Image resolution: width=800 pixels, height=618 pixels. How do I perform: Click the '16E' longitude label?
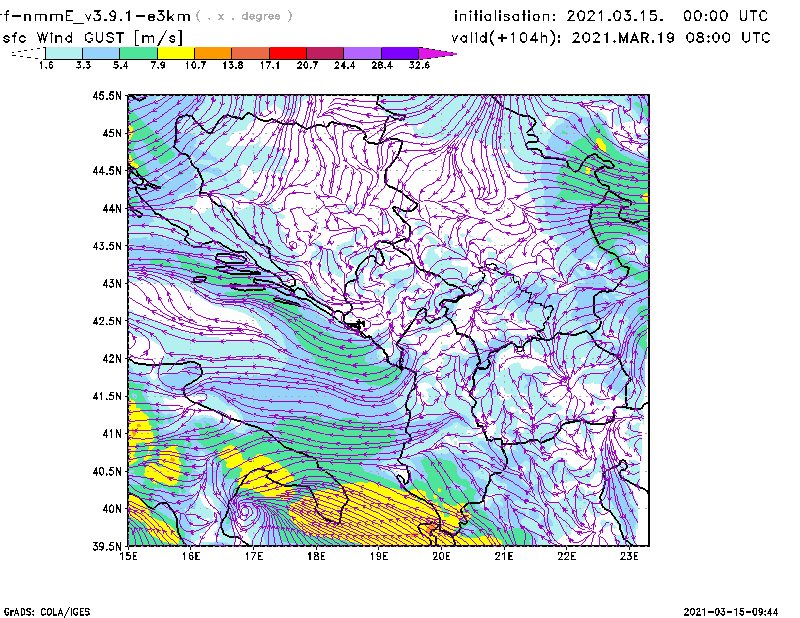click(191, 556)
